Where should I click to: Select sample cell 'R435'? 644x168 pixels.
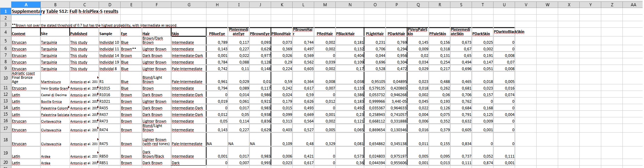(109, 108)
